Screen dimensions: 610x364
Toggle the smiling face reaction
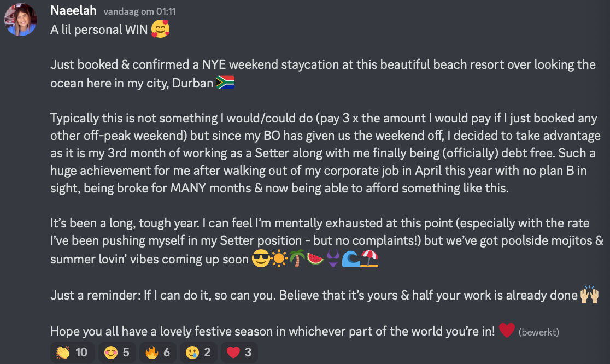(x=118, y=353)
